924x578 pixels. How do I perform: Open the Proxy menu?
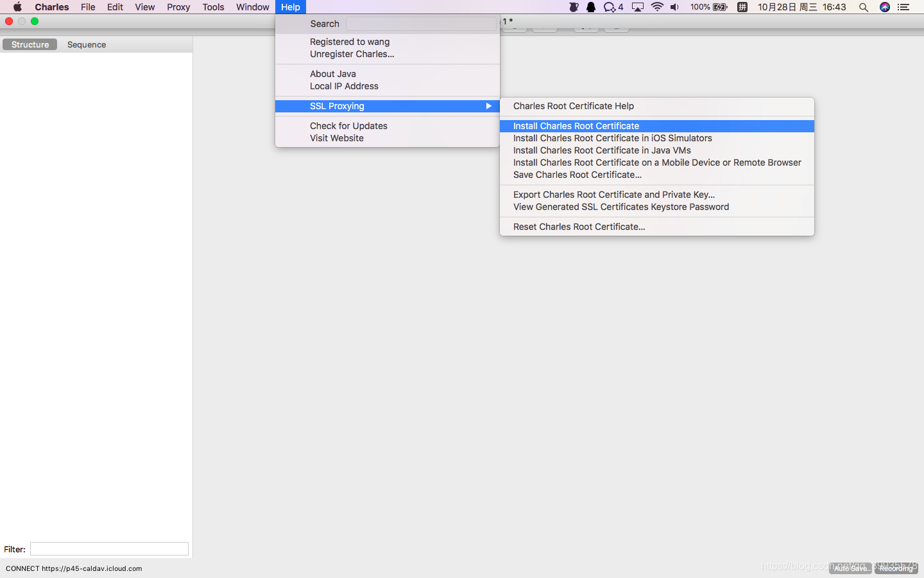[178, 7]
